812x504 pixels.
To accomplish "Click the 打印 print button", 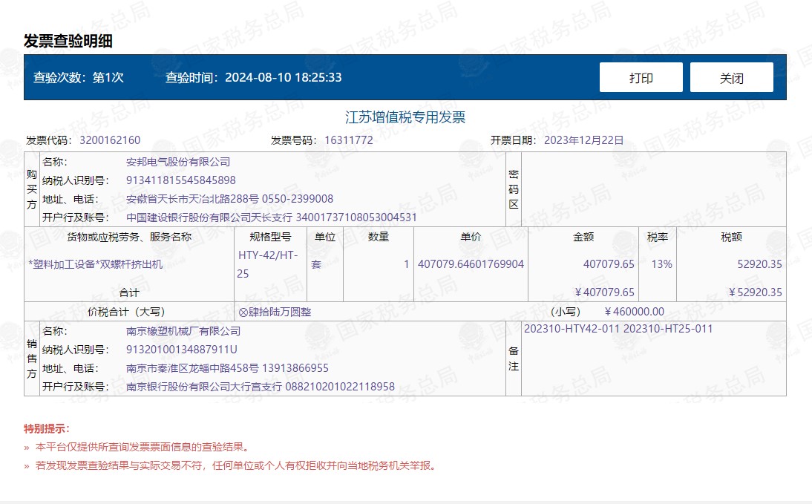I will [x=641, y=78].
